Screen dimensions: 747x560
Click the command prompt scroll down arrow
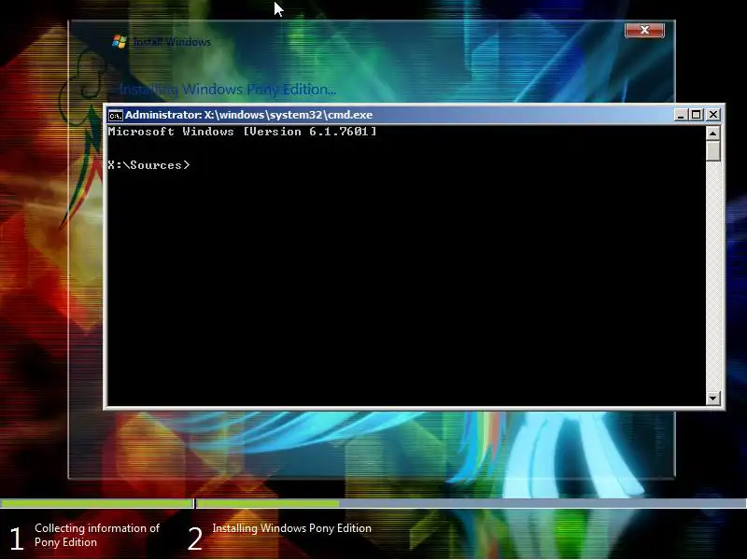[712, 398]
